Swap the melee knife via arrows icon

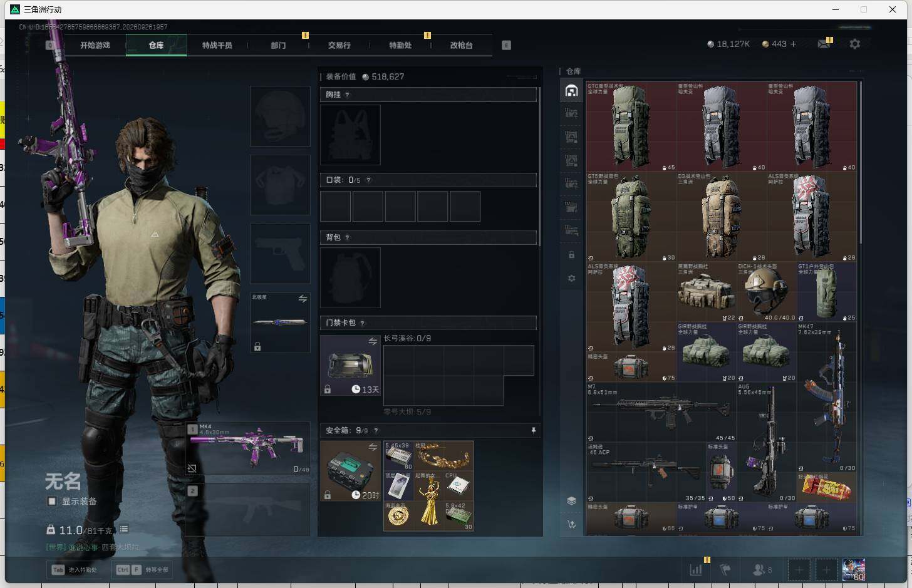point(303,299)
